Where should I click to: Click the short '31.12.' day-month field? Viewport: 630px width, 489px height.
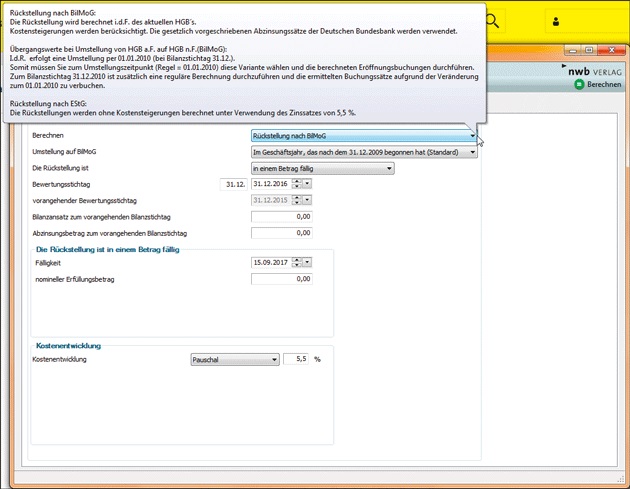point(234,184)
